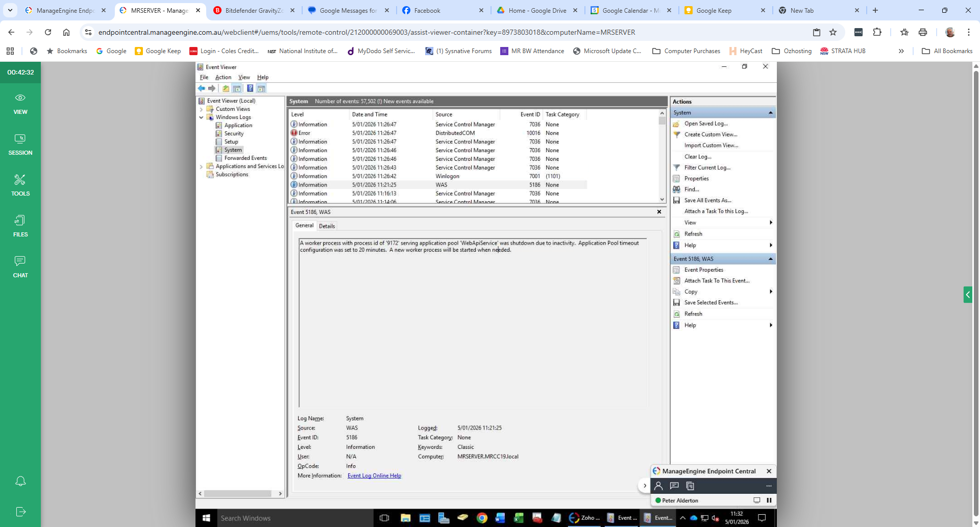This screenshot has height=527, width=980.
Task: Show hidden tray icons via taskbar chevron
Action: click(x=682, y=518)
